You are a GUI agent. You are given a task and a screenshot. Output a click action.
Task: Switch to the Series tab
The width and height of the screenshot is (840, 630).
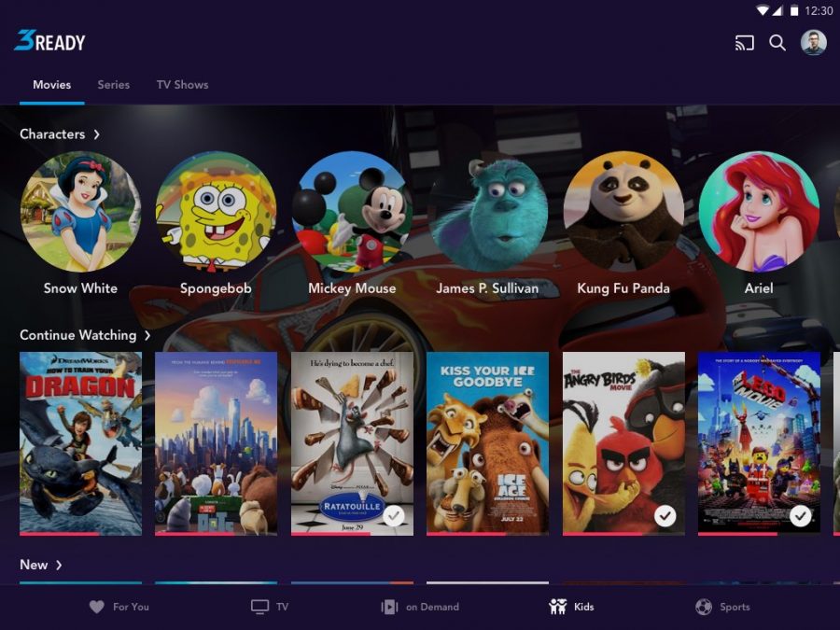pyautogui.click(x=114, y=85)
